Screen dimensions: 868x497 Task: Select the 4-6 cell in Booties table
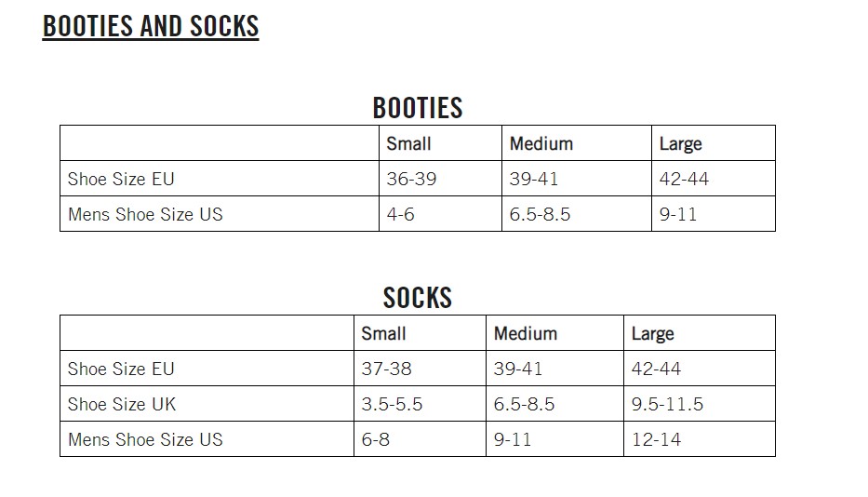401,214
